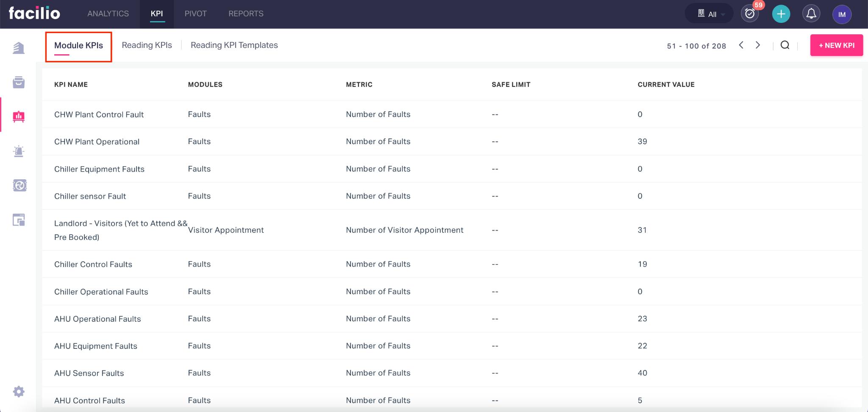
Task: Open CHW Plant Control Fault row
Action: [452, 114]
